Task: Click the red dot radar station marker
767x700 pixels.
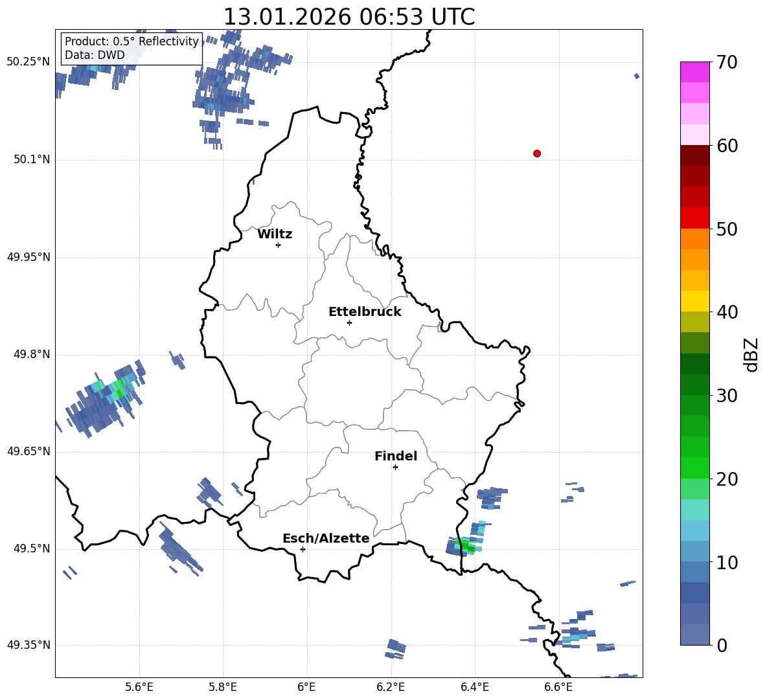Action: (x=536, y=153)
